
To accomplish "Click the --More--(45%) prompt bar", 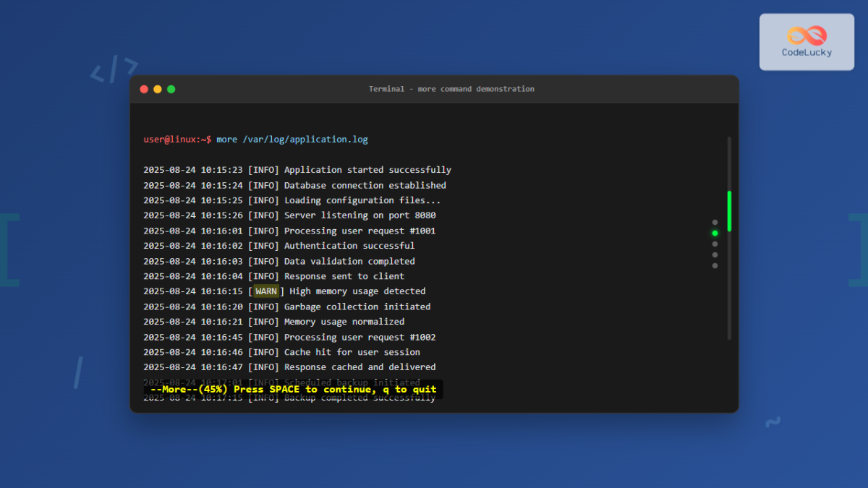I will click(x=293, y=390).
